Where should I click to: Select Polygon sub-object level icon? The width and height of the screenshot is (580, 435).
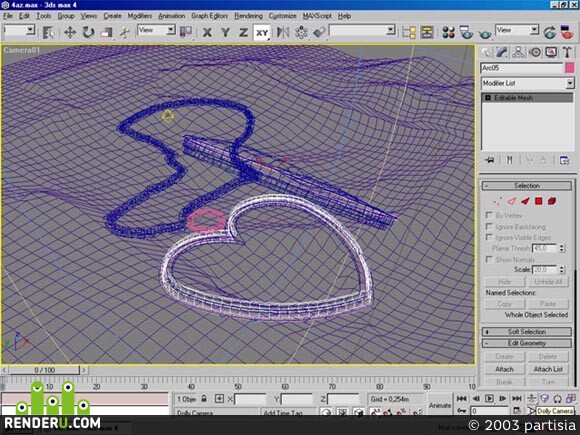tap(538, 201)
